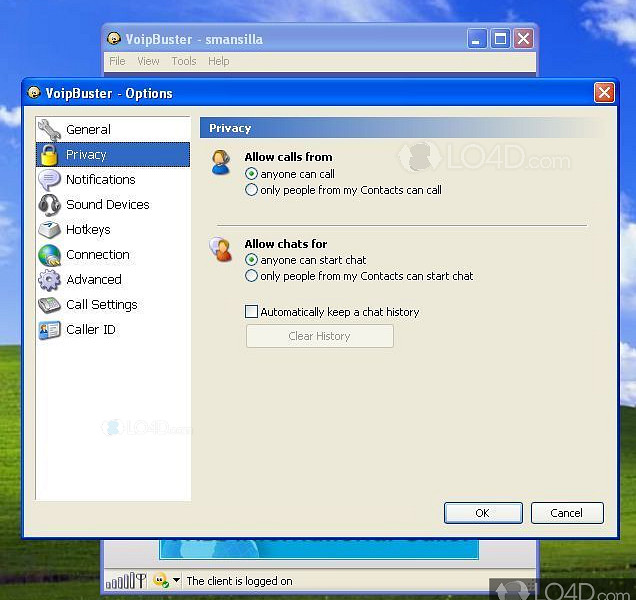
Task: Minimize the VoipBuster main window
Action: pos(477,39)
